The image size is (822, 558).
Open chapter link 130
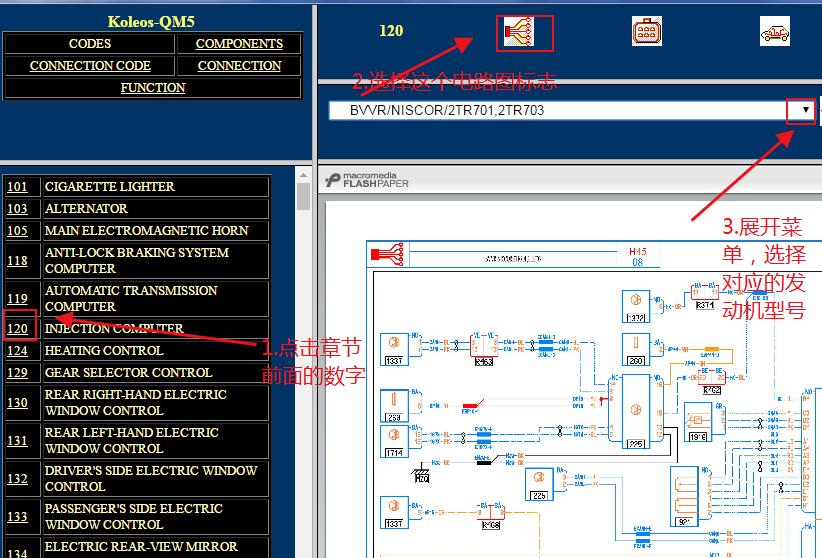pyautogui.click(x=17, y=403)
